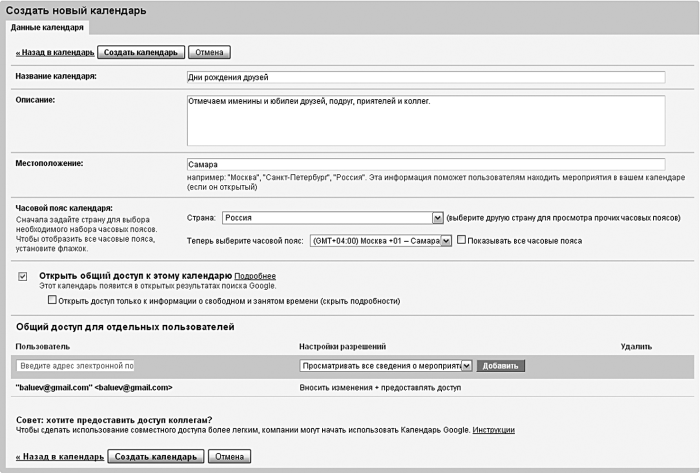This screenshot has width=700, height=473.
Task: Click the Местоположение field containing Самара
Action: click(425, 165)
